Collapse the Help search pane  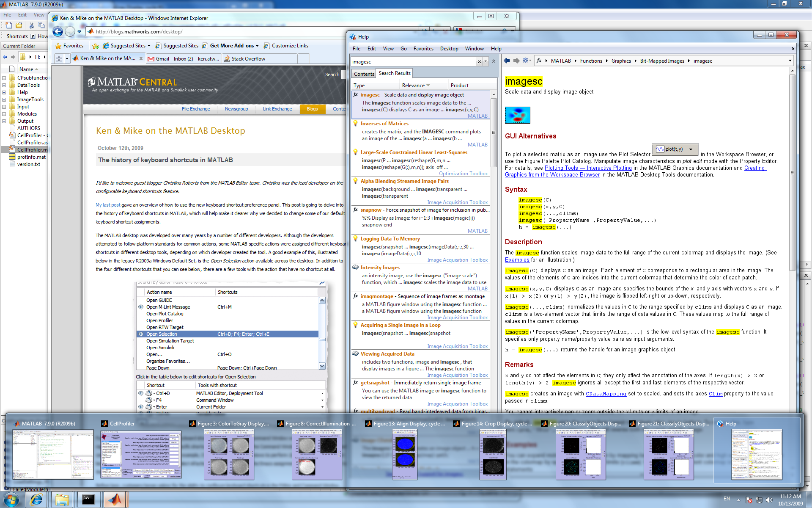[x=494, y=61]
